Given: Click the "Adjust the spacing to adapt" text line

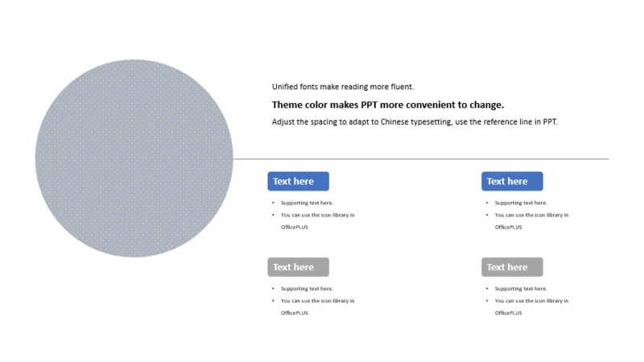Looking at the screenshot, I should pyautogui.click(x=415, y=122).
